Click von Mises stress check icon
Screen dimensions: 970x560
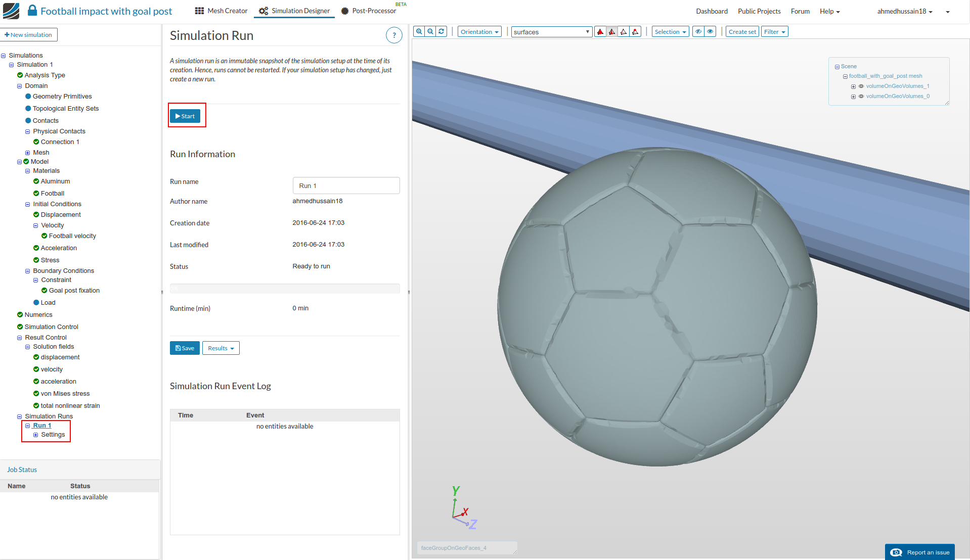[x=36, y=394]
